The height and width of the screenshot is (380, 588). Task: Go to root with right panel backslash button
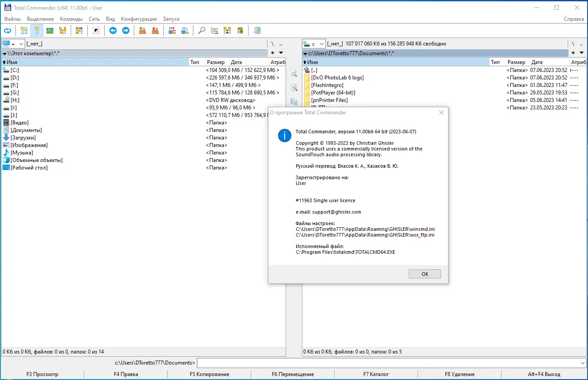click(573, 44)
